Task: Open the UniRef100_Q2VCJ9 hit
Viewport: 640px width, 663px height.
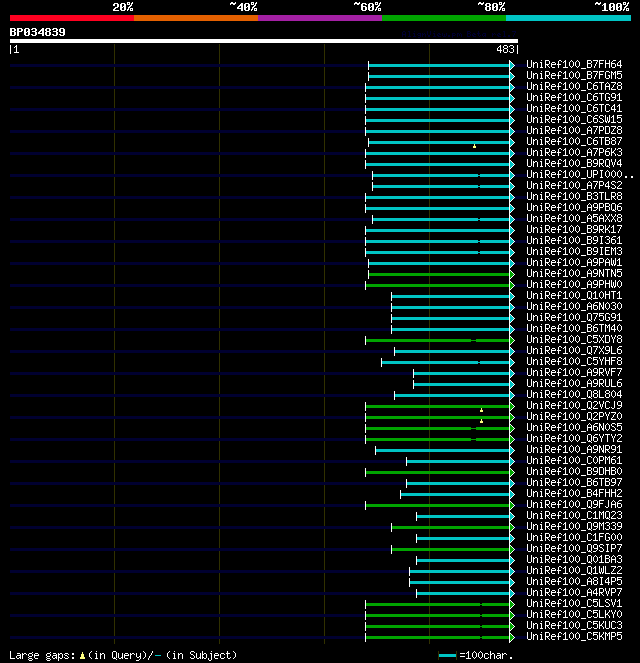Action: [x=574, y=405]
